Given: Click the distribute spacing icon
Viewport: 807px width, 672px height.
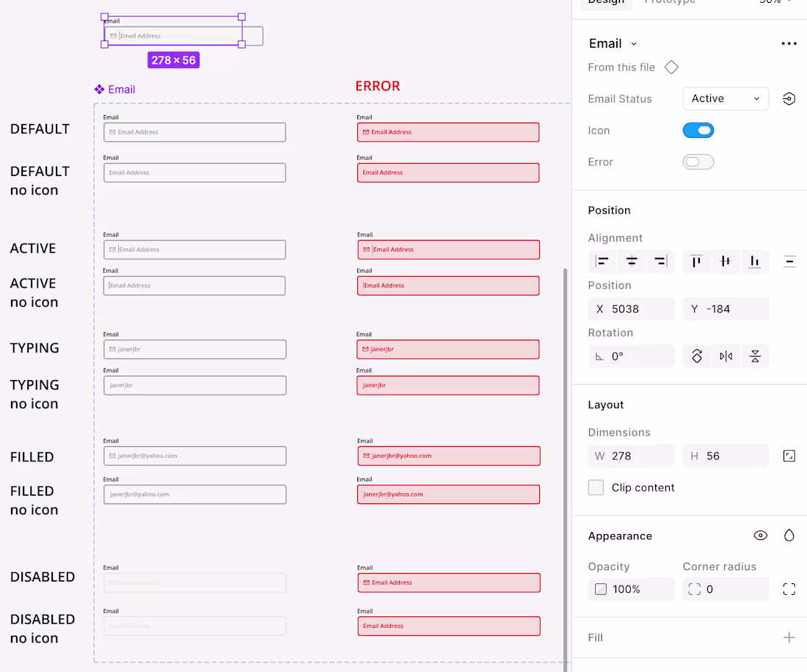Looking at the screenshot, I should 789,261.
